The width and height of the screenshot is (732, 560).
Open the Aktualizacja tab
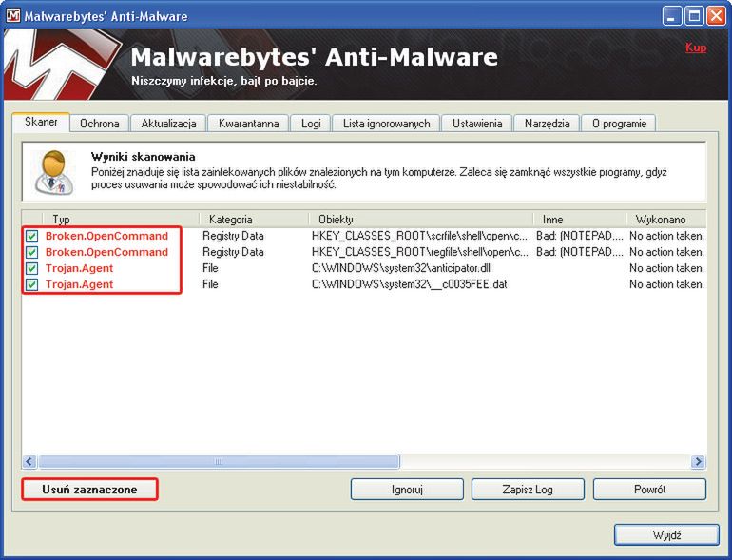click(168, 124)
